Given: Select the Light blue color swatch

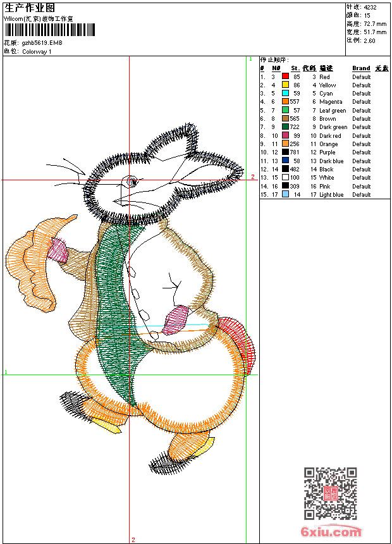Looking at the screenshot, I should tap(285, 194).
